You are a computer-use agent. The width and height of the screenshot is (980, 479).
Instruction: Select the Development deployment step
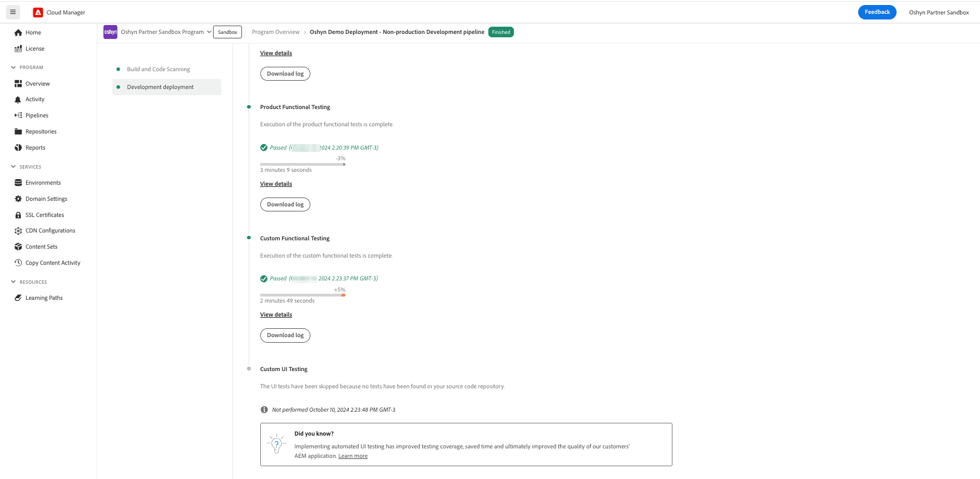167,87
